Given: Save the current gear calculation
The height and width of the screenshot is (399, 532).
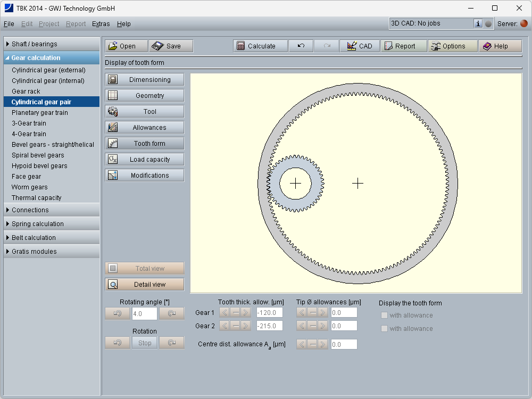Looking at the screenshot, I should 171,46.
